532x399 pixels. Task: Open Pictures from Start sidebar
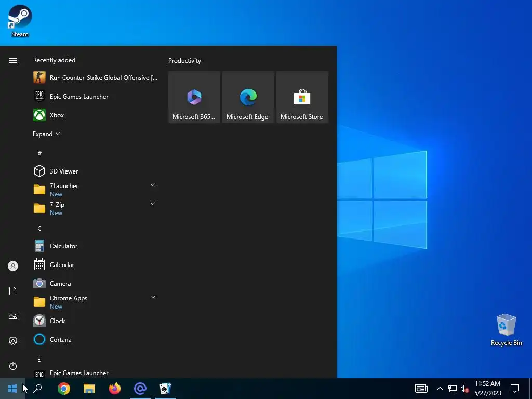point(13,316)
